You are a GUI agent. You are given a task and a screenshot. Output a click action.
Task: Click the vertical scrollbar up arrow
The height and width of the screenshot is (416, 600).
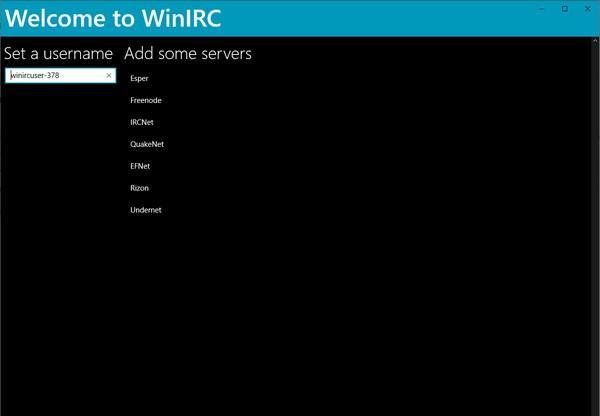click(596, 40)
